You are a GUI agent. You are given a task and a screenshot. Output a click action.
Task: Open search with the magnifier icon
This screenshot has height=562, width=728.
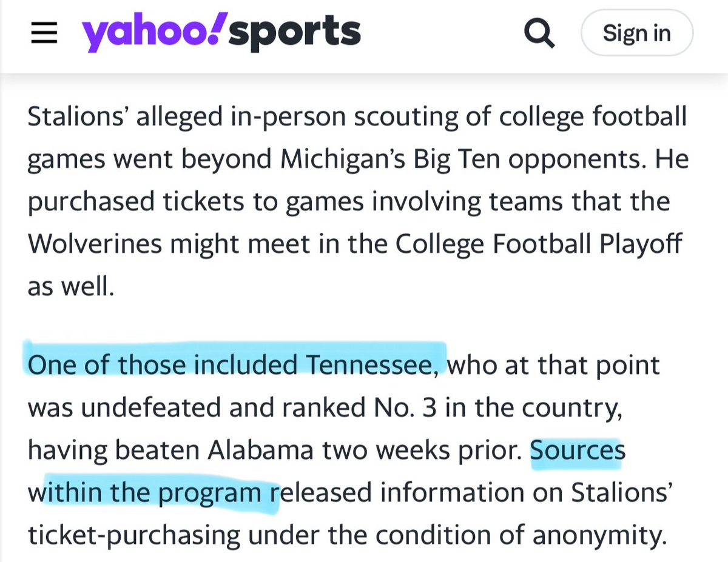tap(539, 33)
